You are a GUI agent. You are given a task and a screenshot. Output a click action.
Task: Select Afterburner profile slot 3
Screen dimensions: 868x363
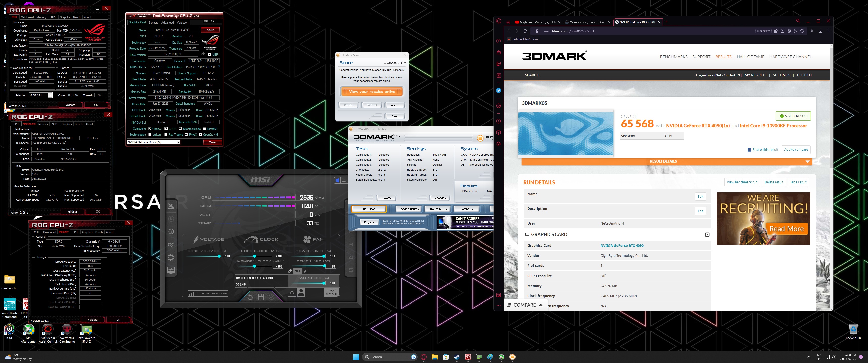coord(351,245)
